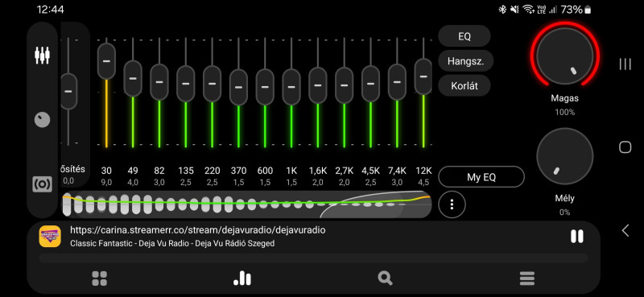Click the 135 Hz band slider handle
This screenshot has height=297, width=644.
(x=186, y=84)
